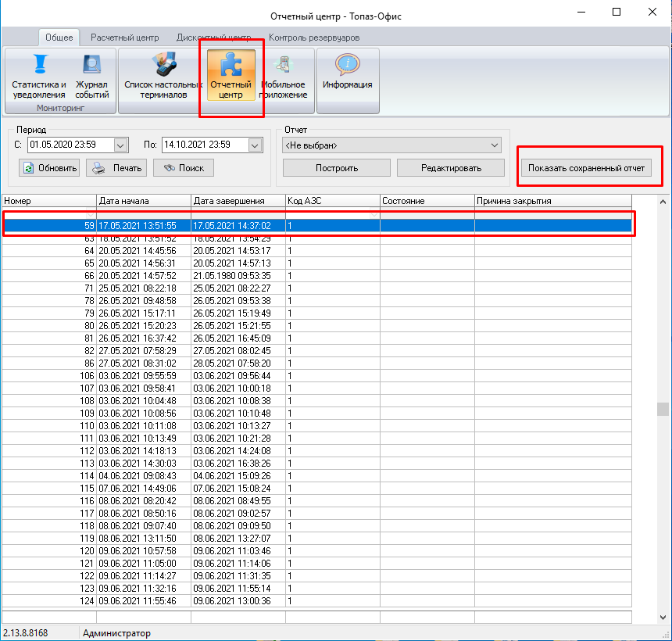672x641 pixels.
Task: Switch to the Контроль резервуаров tab
Action: click(x=314, y=38)
